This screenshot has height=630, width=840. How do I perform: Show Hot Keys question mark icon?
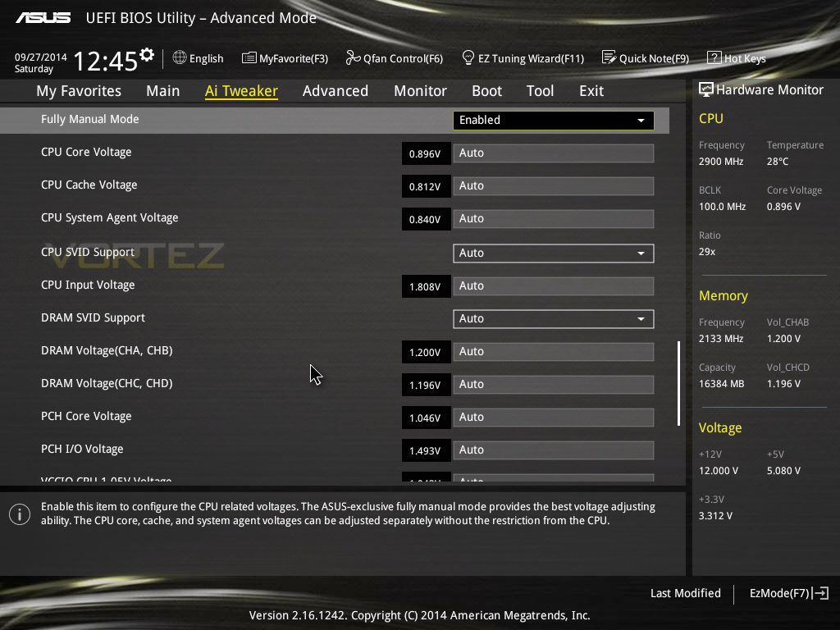[x=714, y=57]
